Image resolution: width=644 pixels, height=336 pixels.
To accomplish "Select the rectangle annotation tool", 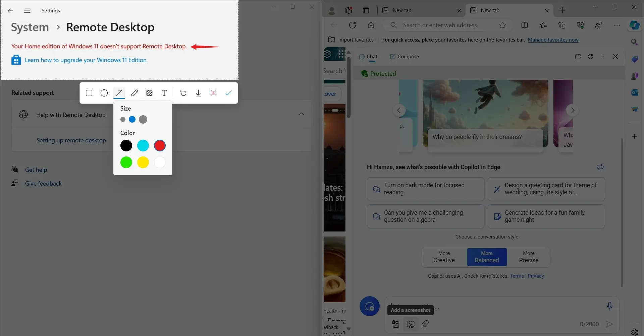I will (89, 93).
